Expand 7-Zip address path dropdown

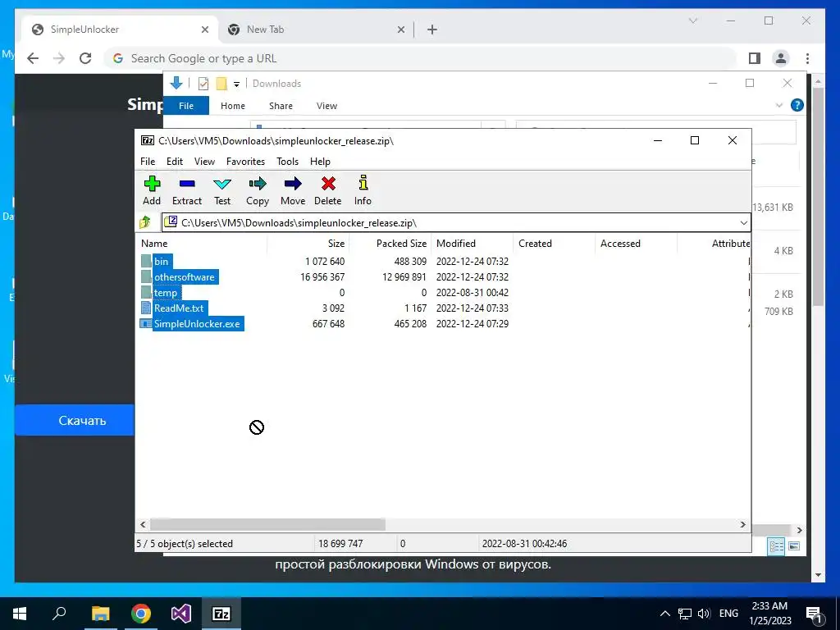click(743, 222)
